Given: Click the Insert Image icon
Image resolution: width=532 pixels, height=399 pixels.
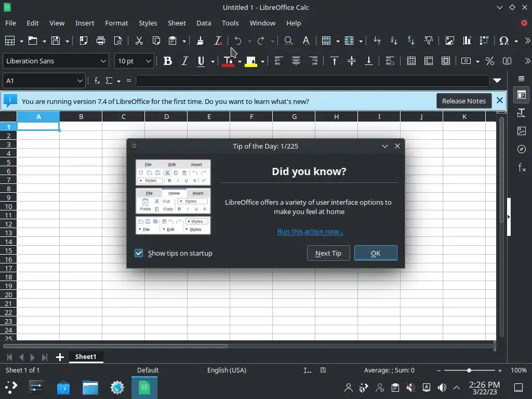Looking at the screenshot, I should pos(449,41).
